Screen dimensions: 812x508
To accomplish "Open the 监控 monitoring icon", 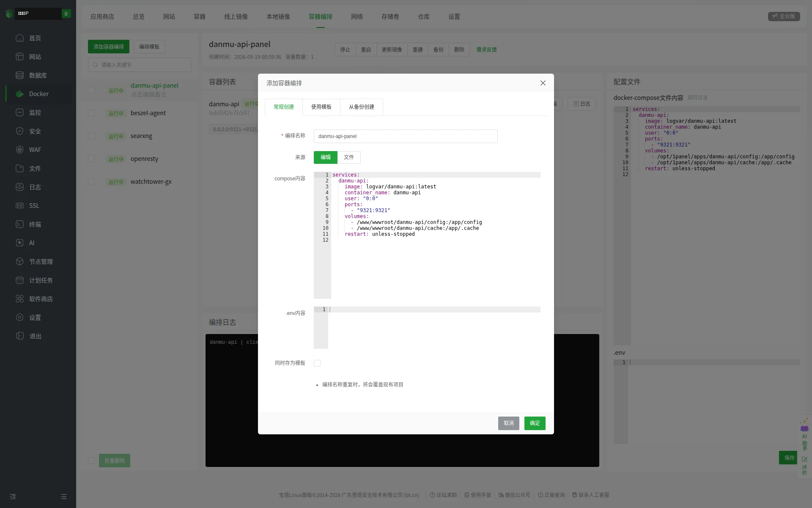I will (19, 113).
